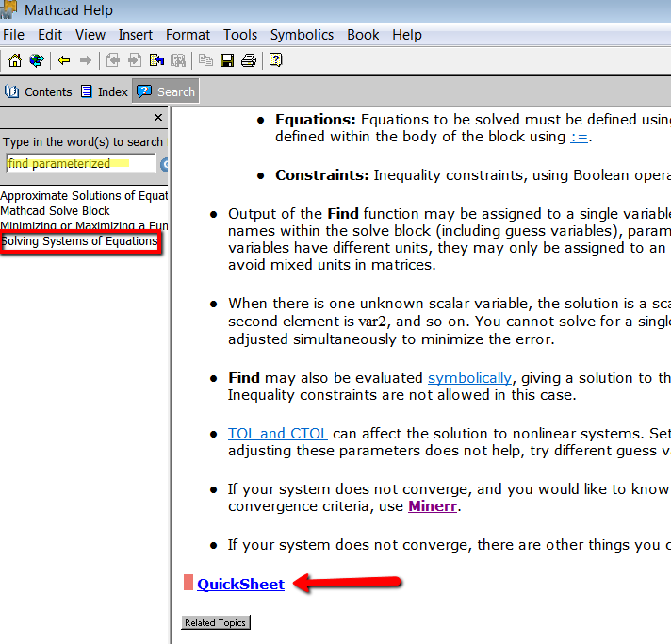Open the Format menu
671x644 pixels.
pos(188,35)
